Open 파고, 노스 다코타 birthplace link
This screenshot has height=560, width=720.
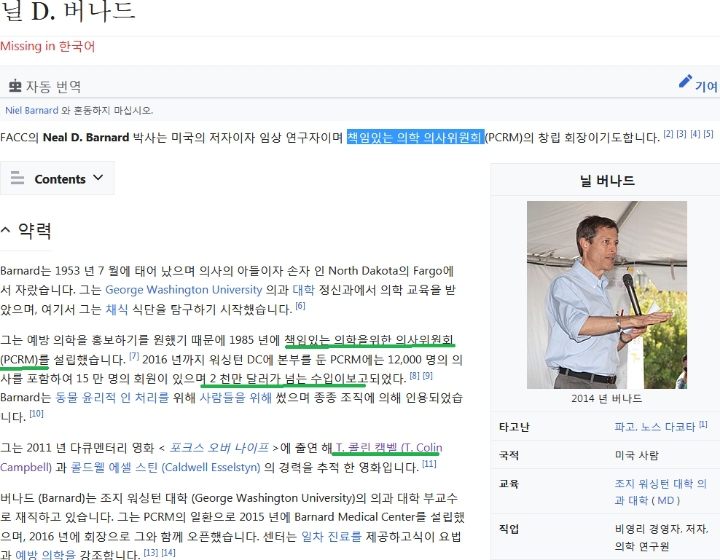point(655,427)
